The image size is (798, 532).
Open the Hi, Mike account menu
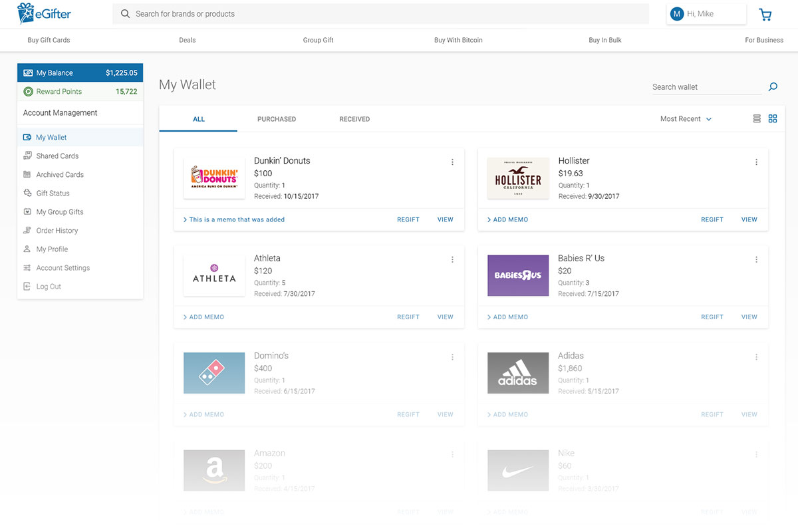[706, 14]
